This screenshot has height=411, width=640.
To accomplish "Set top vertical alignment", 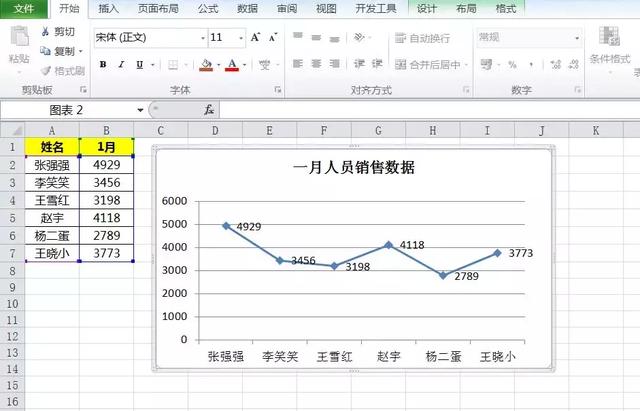I will tap(298, 36).
